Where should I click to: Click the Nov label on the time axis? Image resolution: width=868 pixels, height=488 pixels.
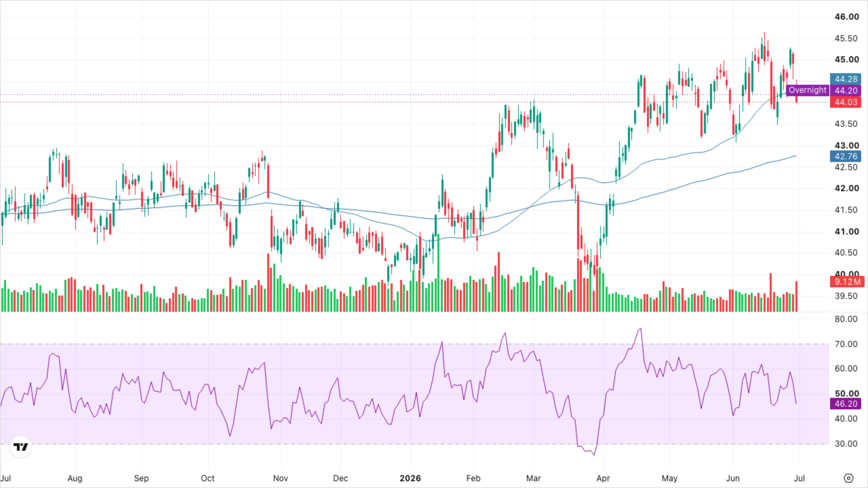point(280,478)
